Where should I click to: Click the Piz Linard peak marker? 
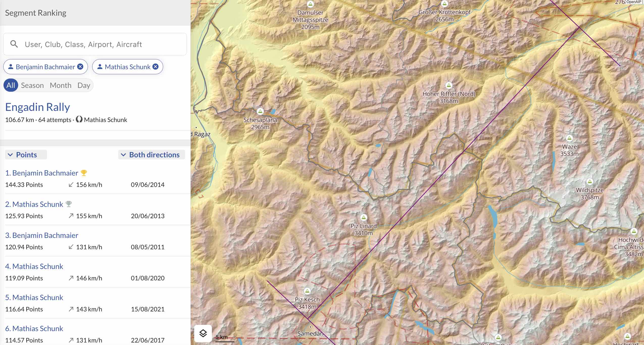[x=363, y=217]
